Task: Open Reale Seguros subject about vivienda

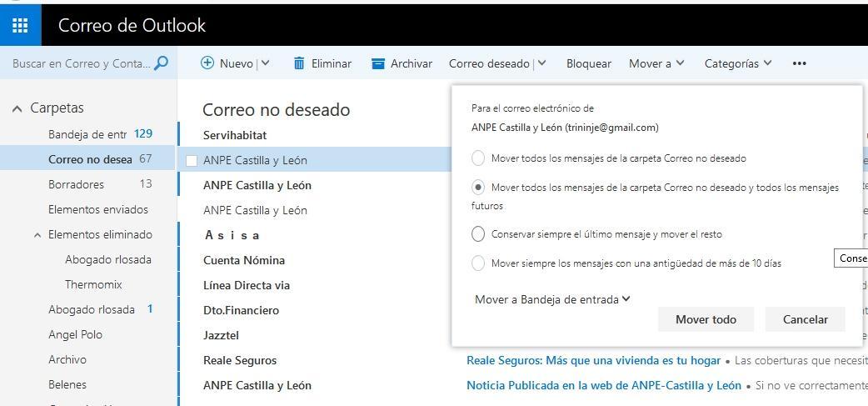Action: 593,361
